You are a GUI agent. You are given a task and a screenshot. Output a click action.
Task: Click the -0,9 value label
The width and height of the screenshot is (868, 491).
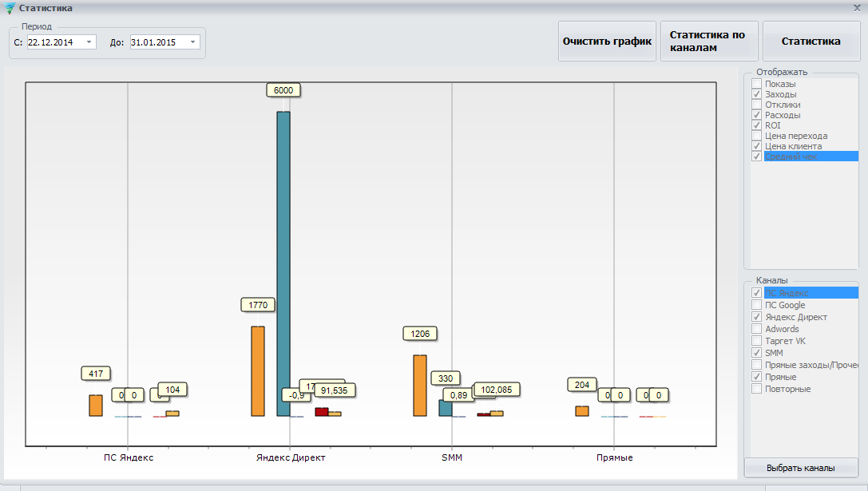pos(295,395)
